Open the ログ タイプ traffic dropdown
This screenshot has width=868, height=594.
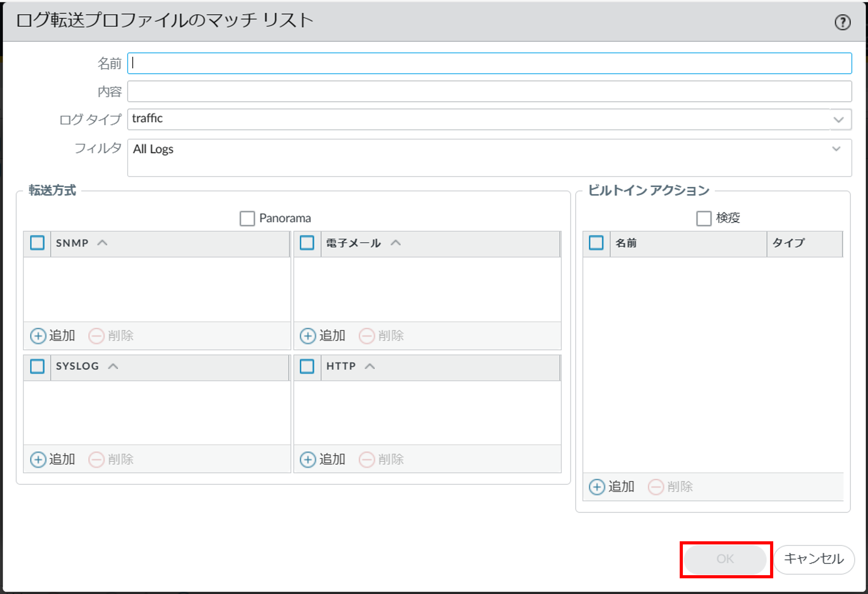(839, 120)
